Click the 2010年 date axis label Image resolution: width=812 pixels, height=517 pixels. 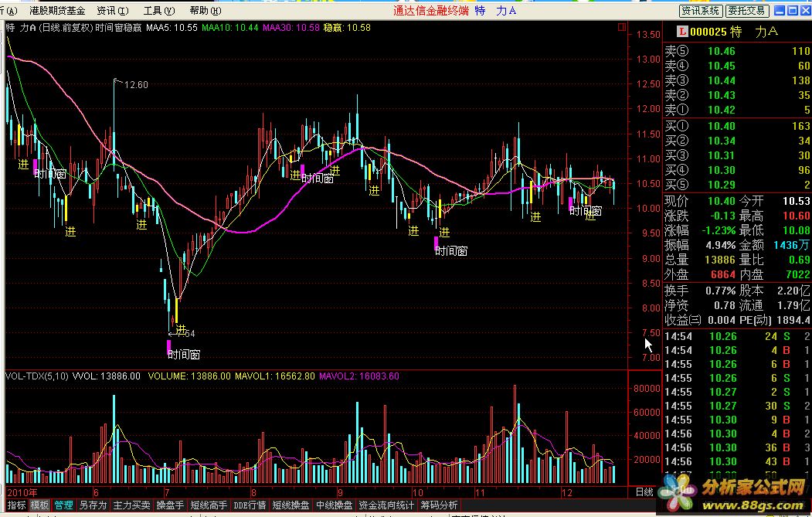22,492
